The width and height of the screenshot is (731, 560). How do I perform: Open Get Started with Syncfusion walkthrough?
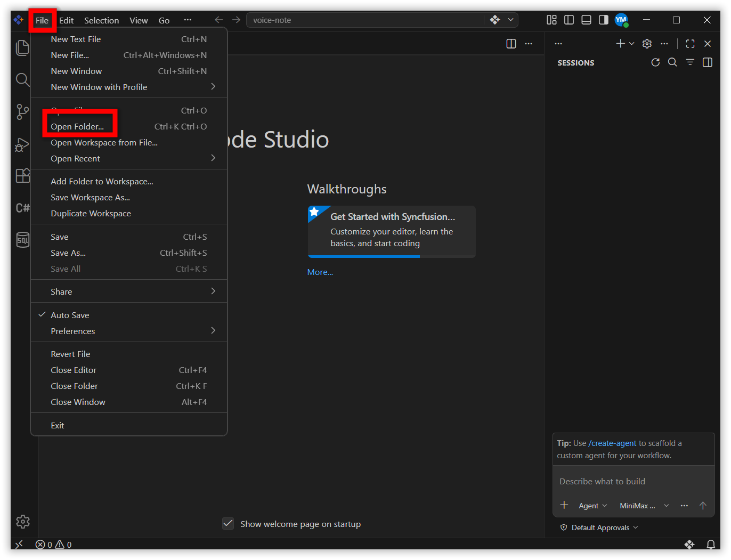391,231
